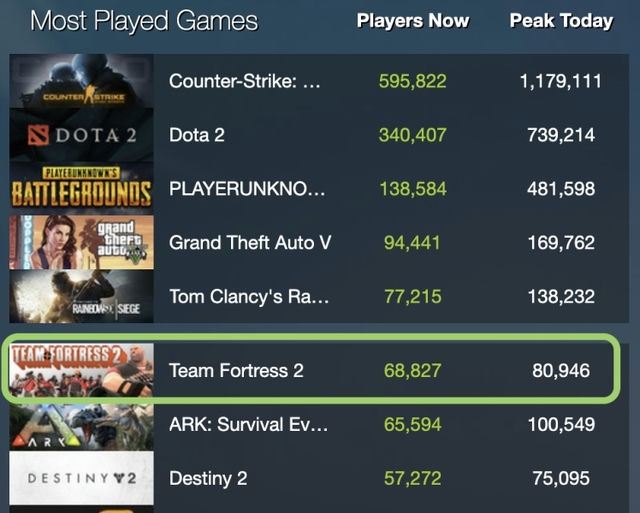
Task: Click the Grand Theft Auto V title
Action: click(249, 242)
